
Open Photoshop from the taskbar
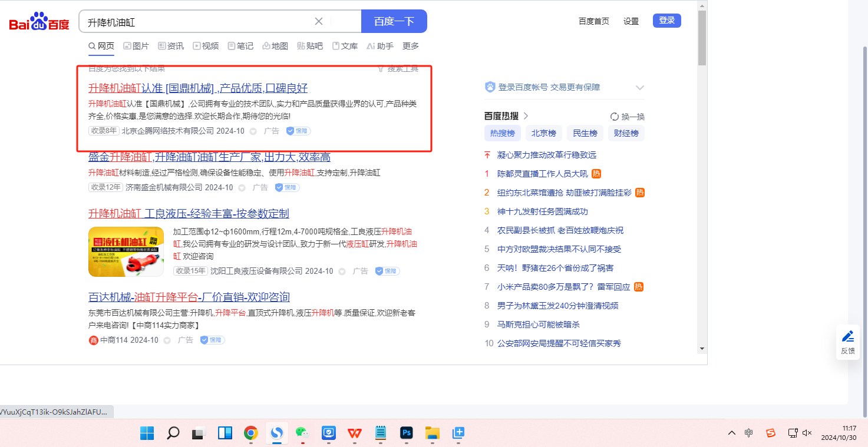(406, 433)
